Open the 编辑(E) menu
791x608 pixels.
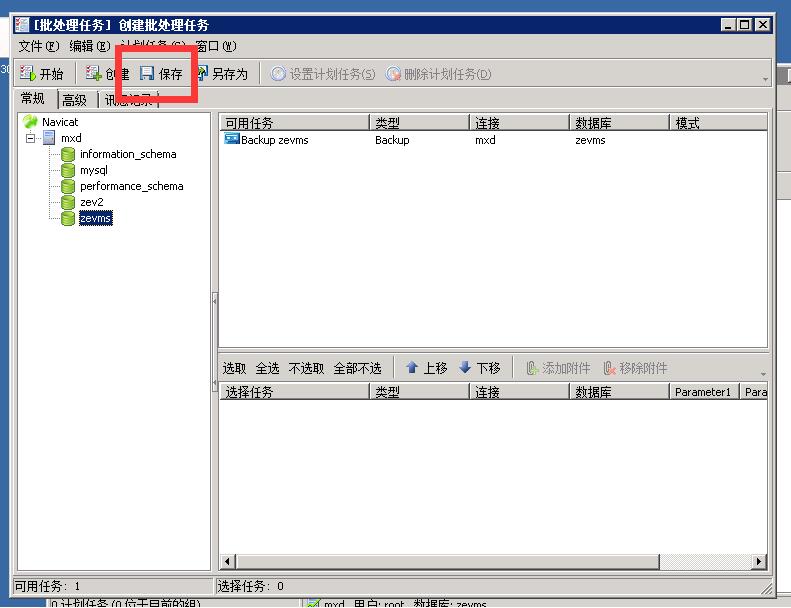90,46
